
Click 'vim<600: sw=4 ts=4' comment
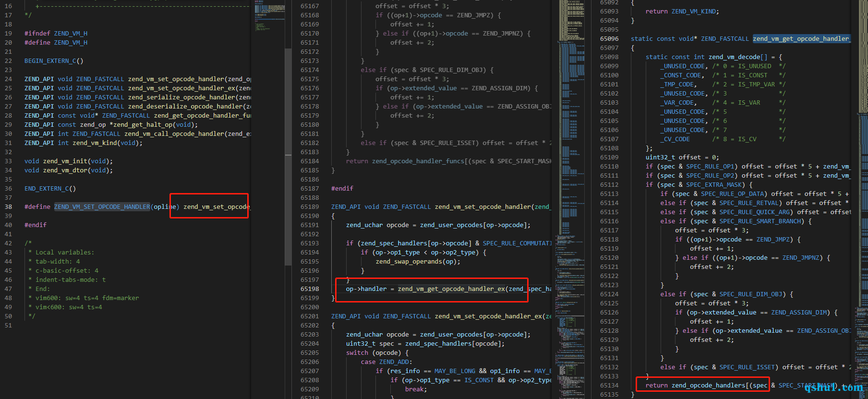pyautogui.click(x=69, y=307)
